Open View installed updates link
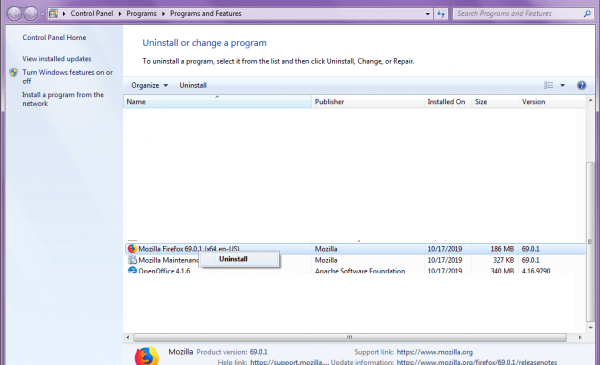The height and width of the screenshot is (365, 600). [x=57, y=59]
